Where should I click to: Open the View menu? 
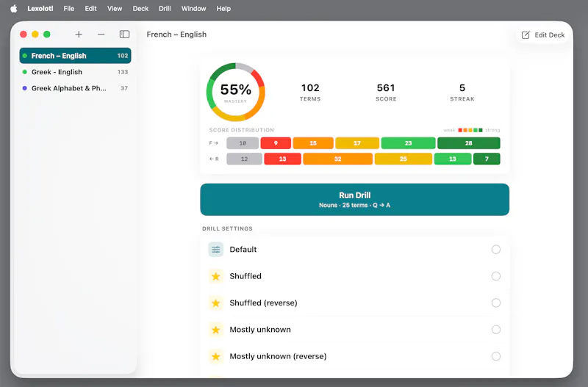pos(115,9)
